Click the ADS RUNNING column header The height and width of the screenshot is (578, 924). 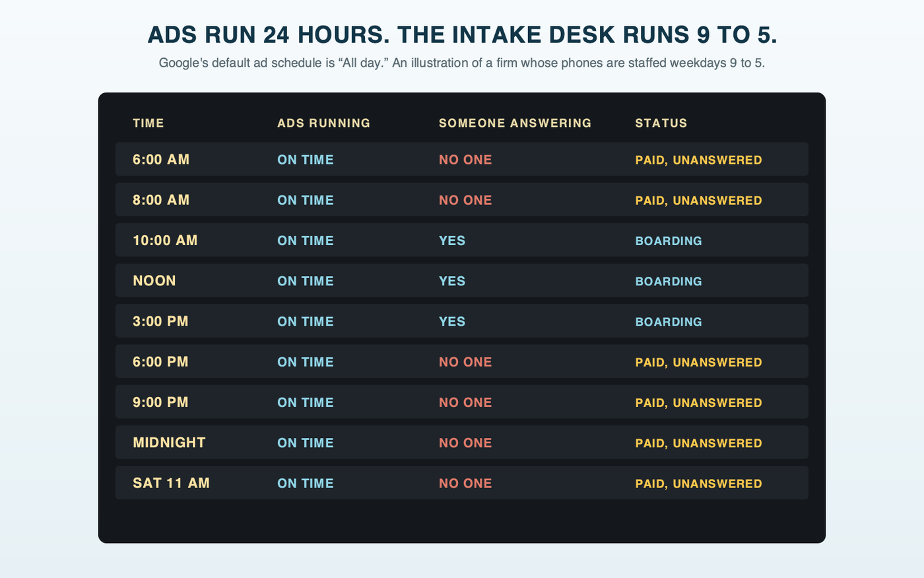click(x=324, y=124)
